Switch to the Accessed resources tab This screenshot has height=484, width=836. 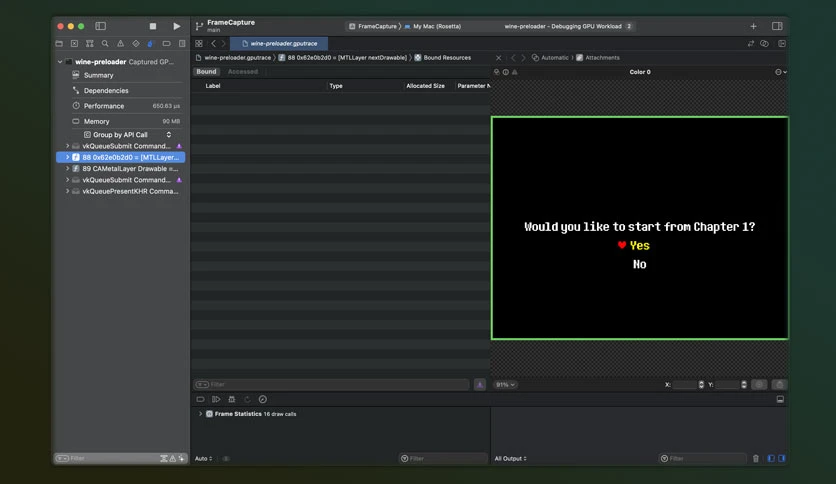[243, 71]
